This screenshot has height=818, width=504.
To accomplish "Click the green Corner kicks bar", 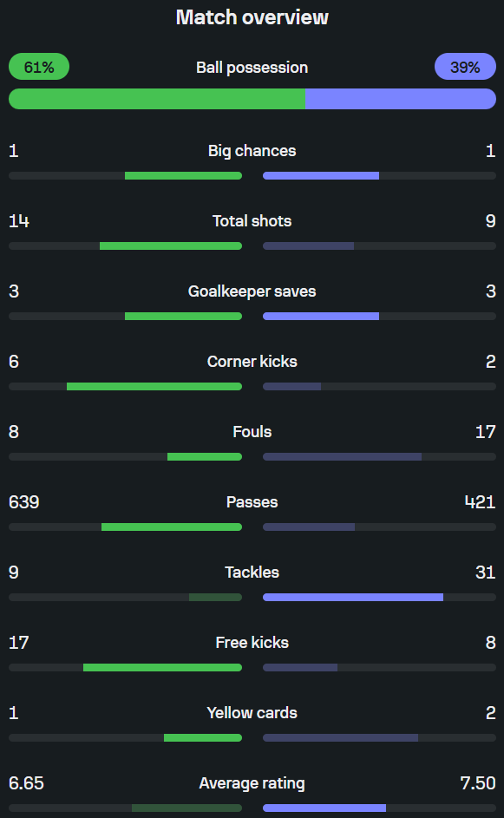I will pos(154,387).
